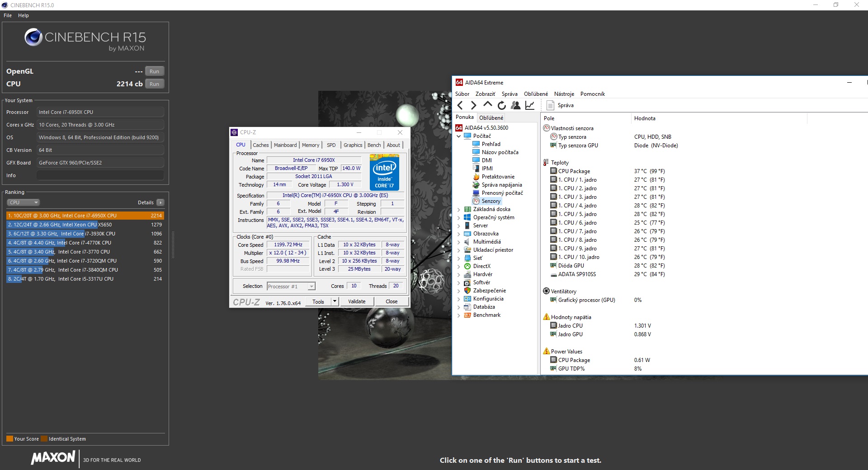Click Dióda GPU temperature row
Screen dimensions: 868x470
coord(607,266)
